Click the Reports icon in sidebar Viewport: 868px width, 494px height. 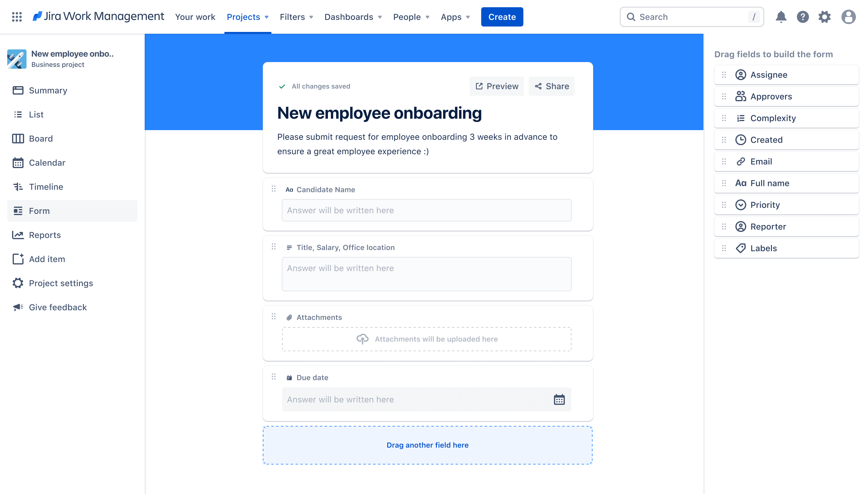pyautogui.click(x=18, y=235)
